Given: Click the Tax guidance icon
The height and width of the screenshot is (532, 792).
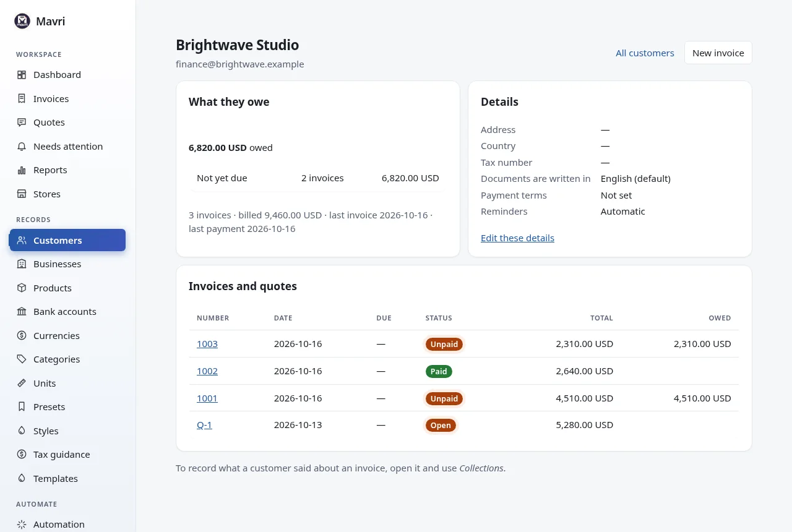Looking at the screenshot, I should 22,455.
